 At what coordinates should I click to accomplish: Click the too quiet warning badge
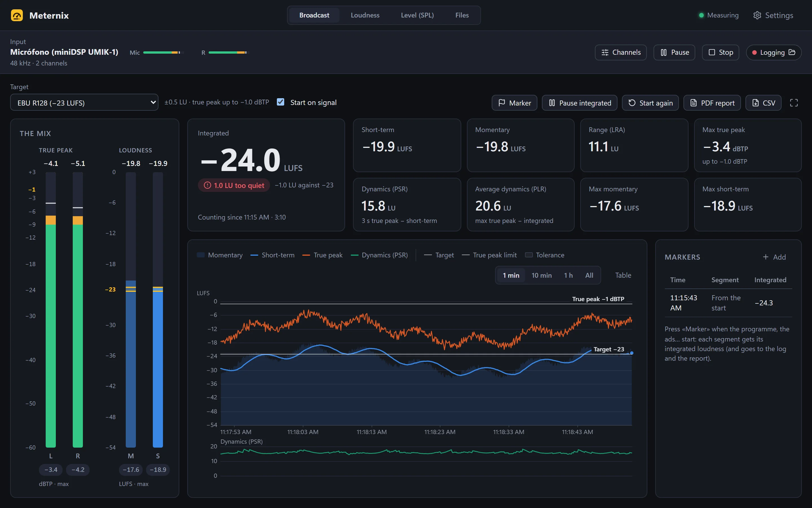[x=234, y=185]
